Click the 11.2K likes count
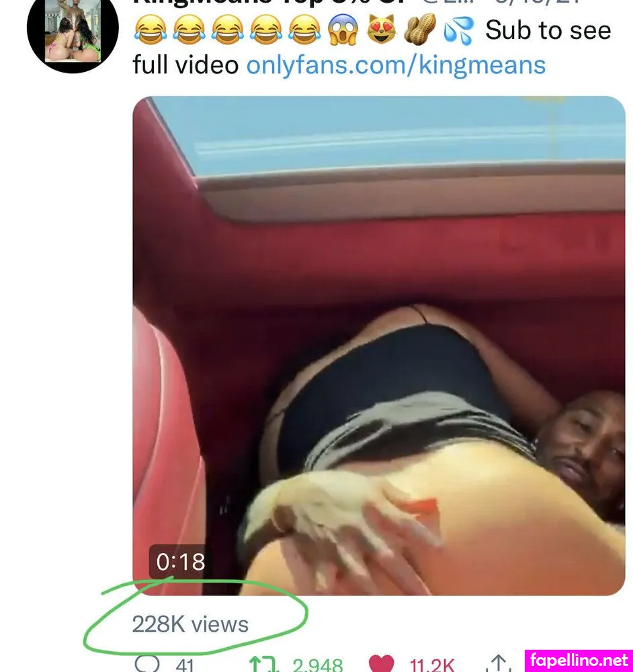Screen dimensions: 633x672 coord(432,665)
